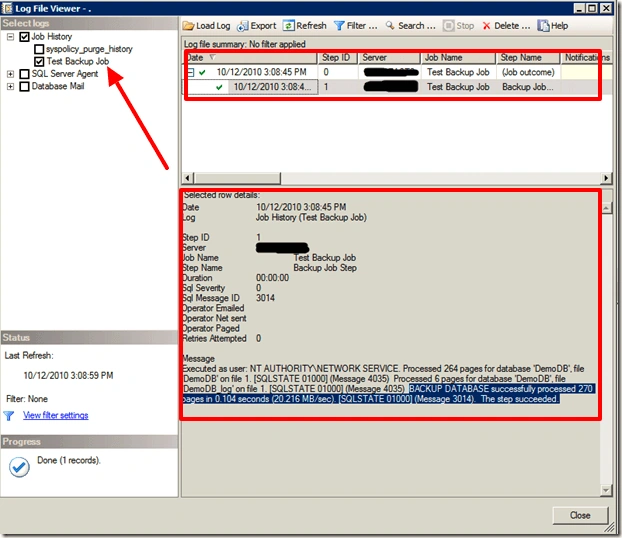The height and width of the screenshot is (538, 622).
Task: Click the details pane scroll-down arrow
Action: click(x=606, y=491)
